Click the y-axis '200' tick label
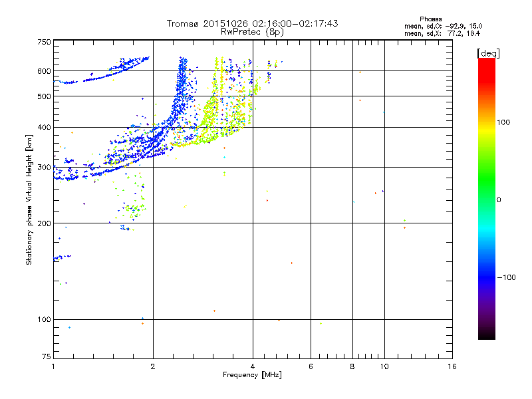The height and width of the screenshot is (399, 532). (x=44, y=223)
